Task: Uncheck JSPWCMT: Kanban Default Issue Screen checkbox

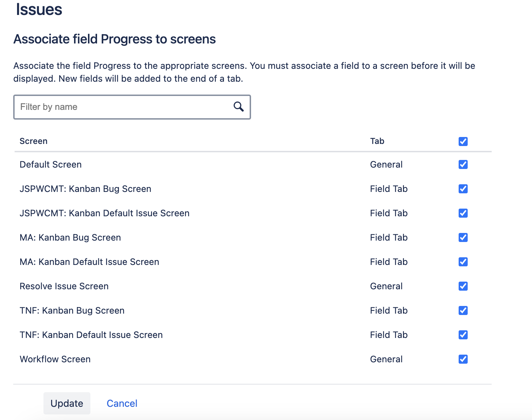Action: [463, 213]
